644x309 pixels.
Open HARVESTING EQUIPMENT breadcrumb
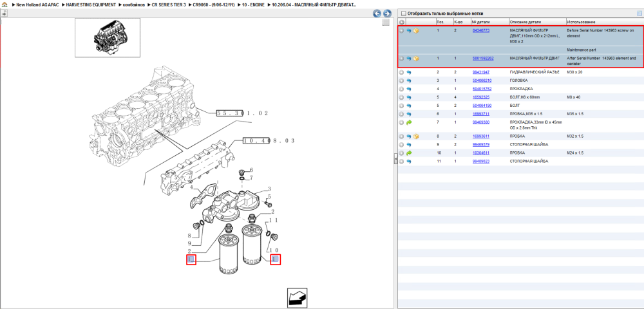pyautogui.click(x=91, y=4)
